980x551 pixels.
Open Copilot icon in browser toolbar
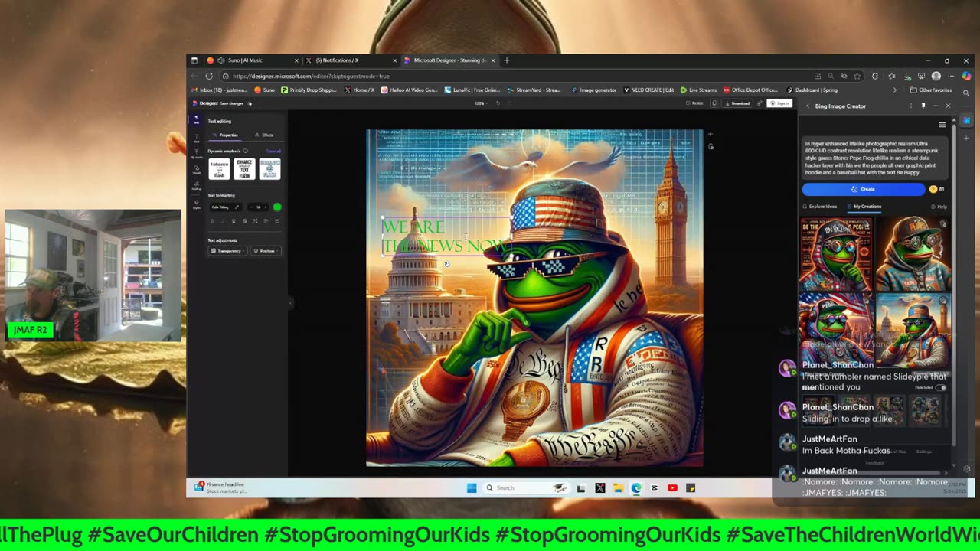point(966,76)
